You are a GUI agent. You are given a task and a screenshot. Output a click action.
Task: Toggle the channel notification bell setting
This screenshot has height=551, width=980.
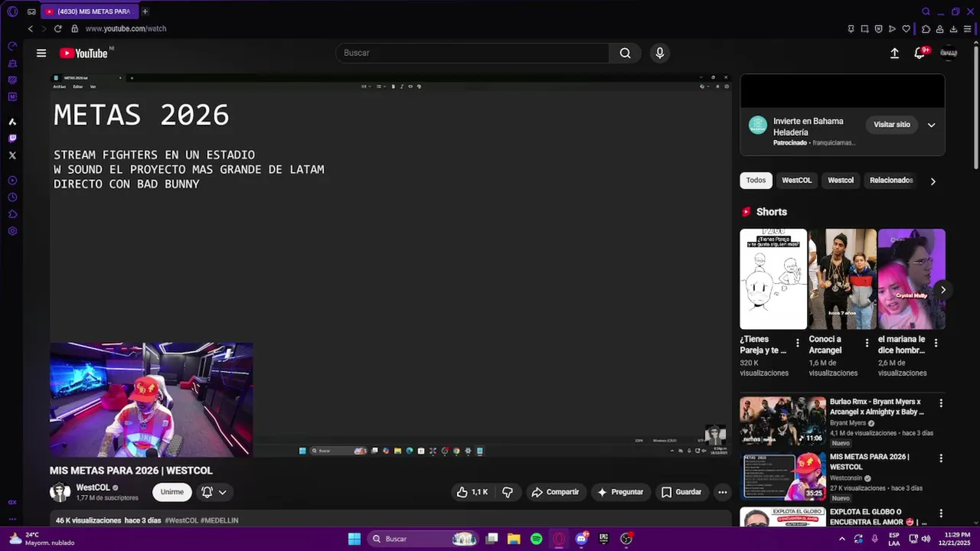coord(214,492)
